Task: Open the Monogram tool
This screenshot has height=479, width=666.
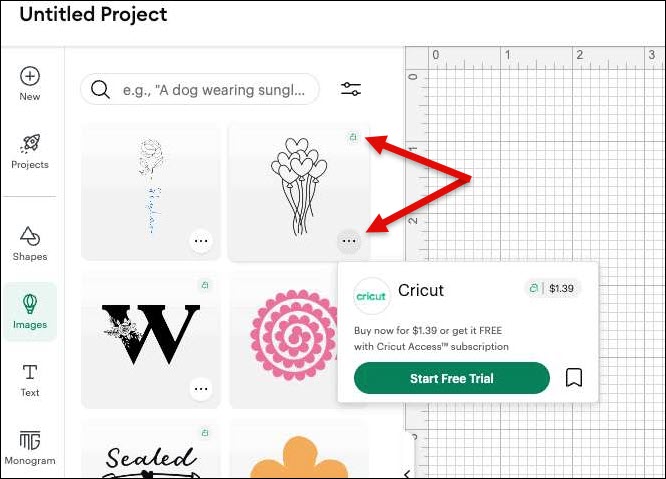Action: pyautogui.click(x=30, y=440)
